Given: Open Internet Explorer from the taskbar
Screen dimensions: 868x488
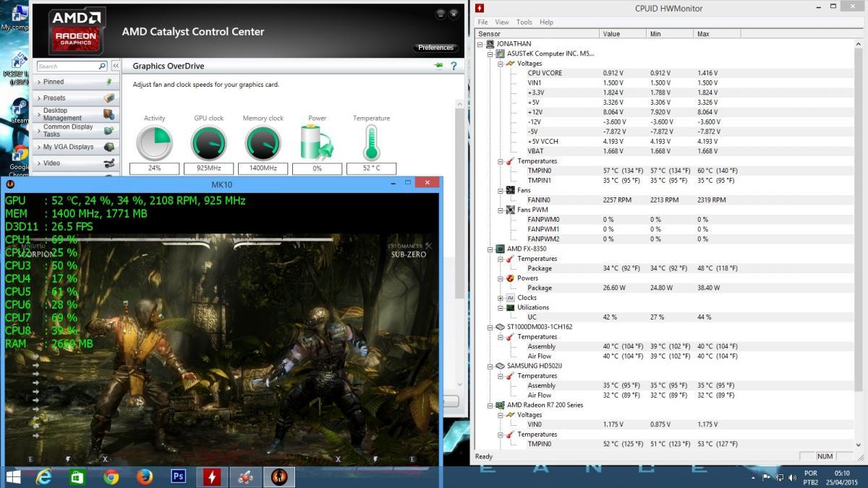Looking at the screenshot, I should click(45, 476).
